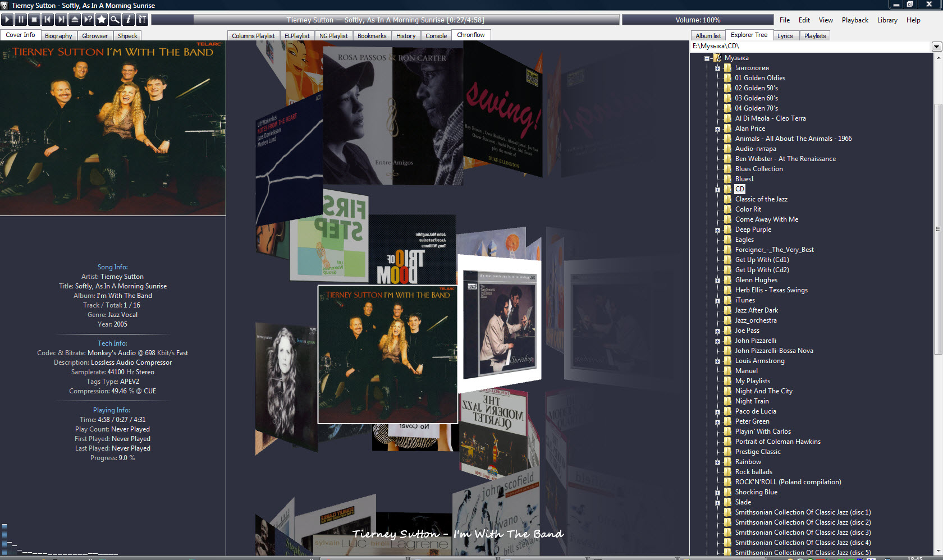Click the volume bar slider
The width and height of the screenshot is (943, 560).
(697, 20)
